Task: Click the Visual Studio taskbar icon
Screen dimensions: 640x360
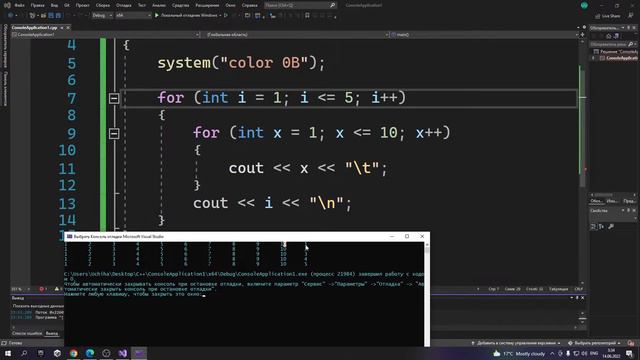Action: tap(122, 353)
